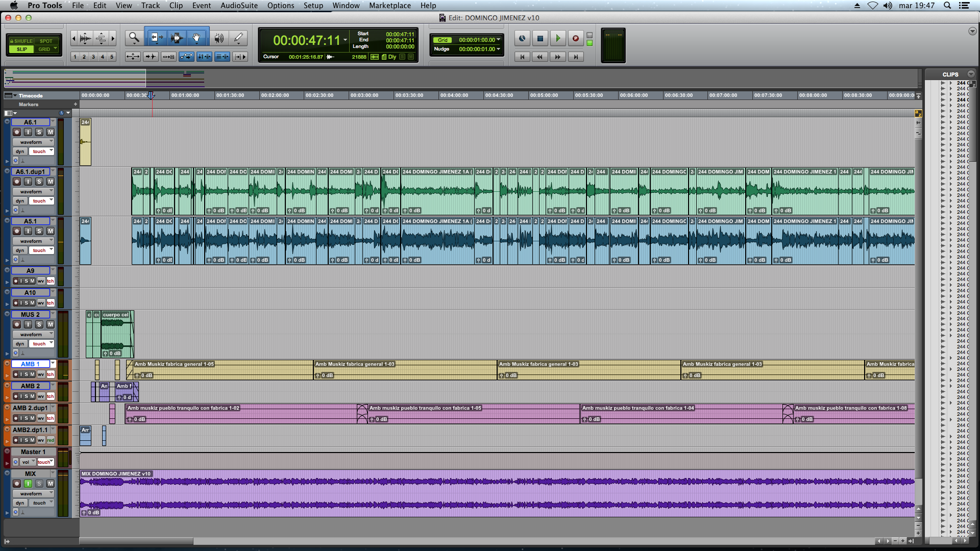Record-enable the A5.1 track
Image resolution: width=980 pixels, height=551 pixels.
(x=17, y=231)
